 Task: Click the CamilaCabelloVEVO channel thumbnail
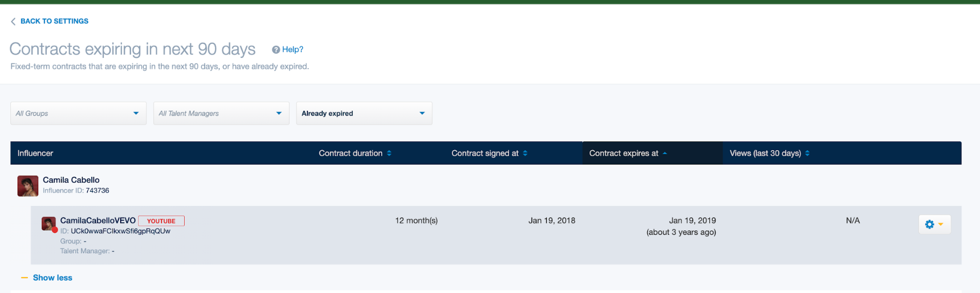point(49,224)
